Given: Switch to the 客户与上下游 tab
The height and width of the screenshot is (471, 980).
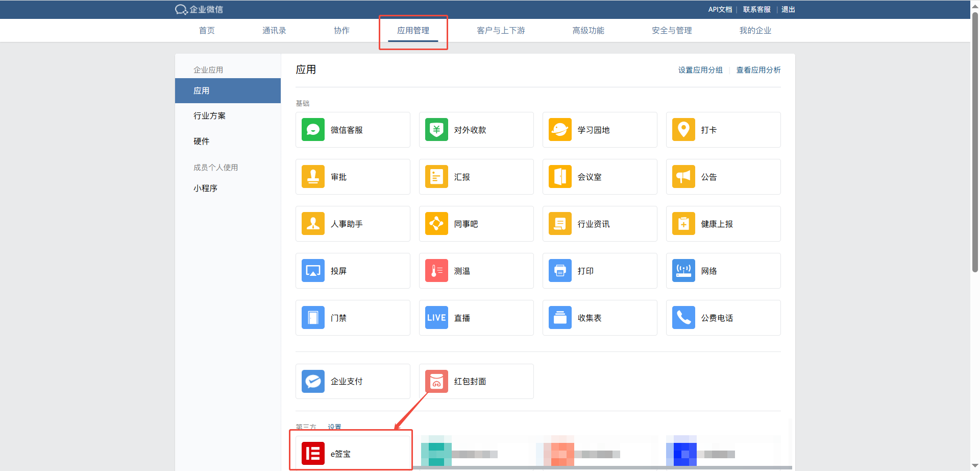Looking at the screenshot, I should 501,30.
